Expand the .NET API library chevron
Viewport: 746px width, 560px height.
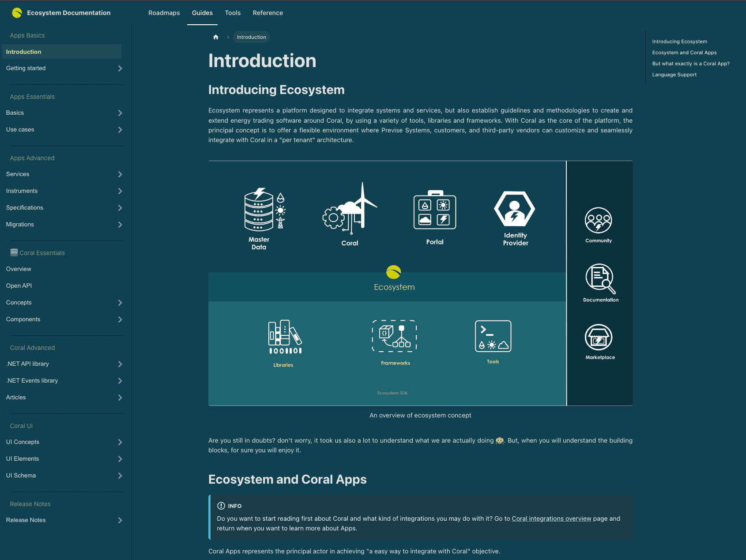click(120, 364)
